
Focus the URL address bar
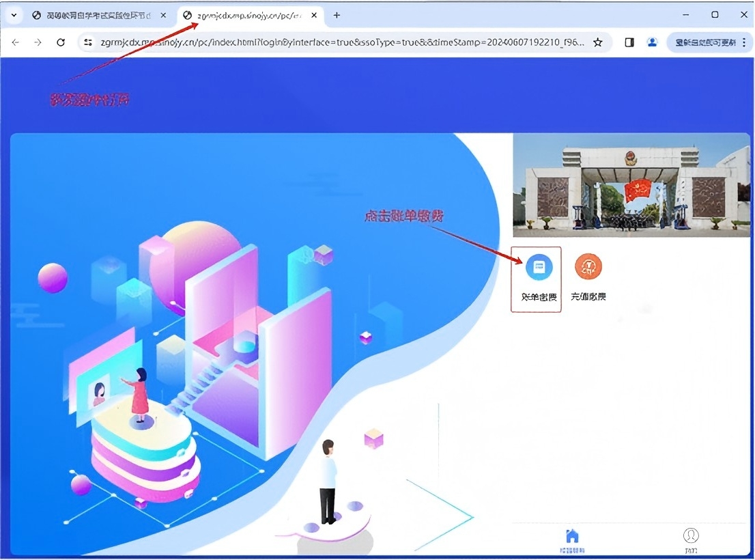[x=341, y=42]
